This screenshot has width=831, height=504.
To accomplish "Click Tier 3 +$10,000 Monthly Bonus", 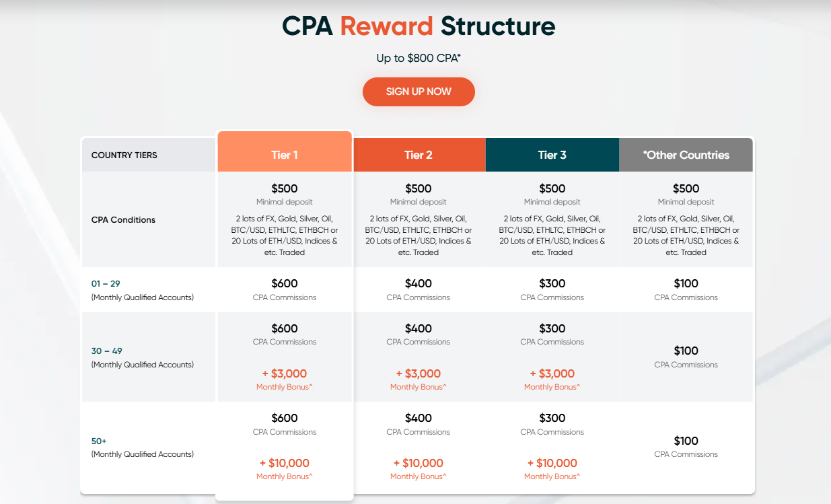I will click(x=552, y=464).
